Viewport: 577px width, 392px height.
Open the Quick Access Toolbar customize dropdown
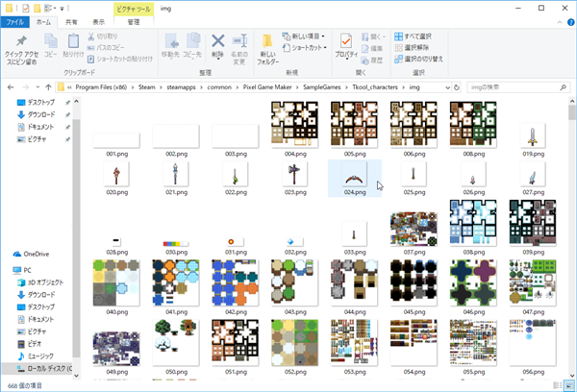tap(62, 8)
